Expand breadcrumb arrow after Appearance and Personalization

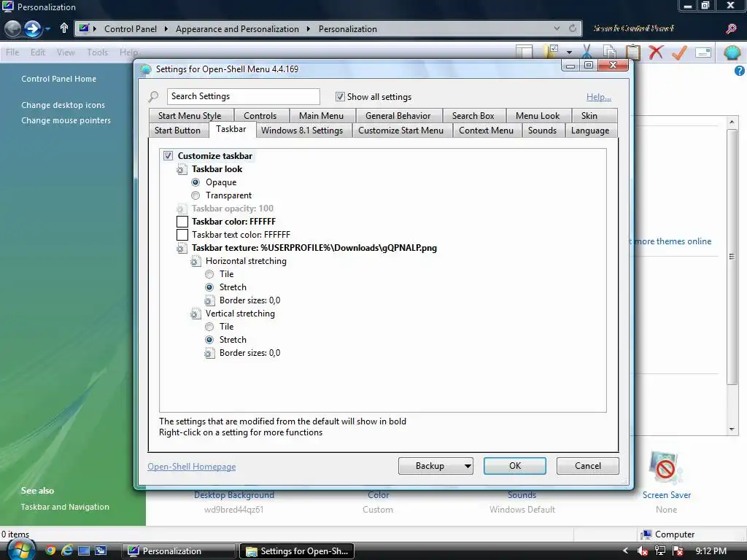click(309, 28)
